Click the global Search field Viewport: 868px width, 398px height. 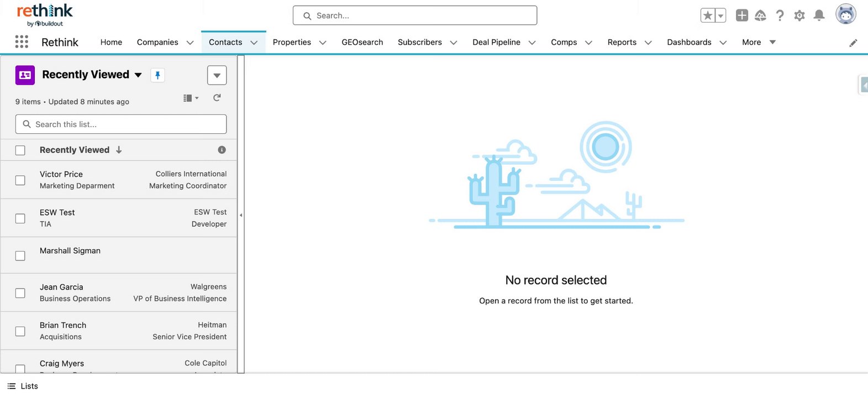(x=415, y=15)
